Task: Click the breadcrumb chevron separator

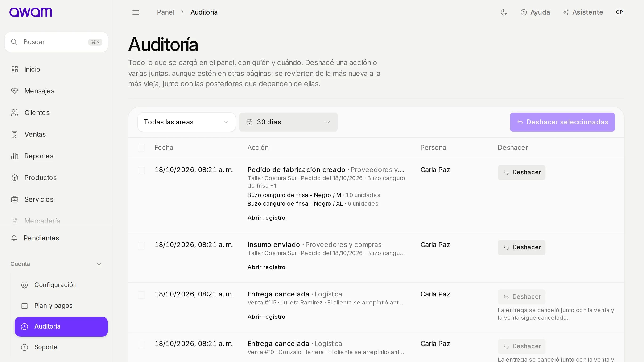Action: click(182, 12)
